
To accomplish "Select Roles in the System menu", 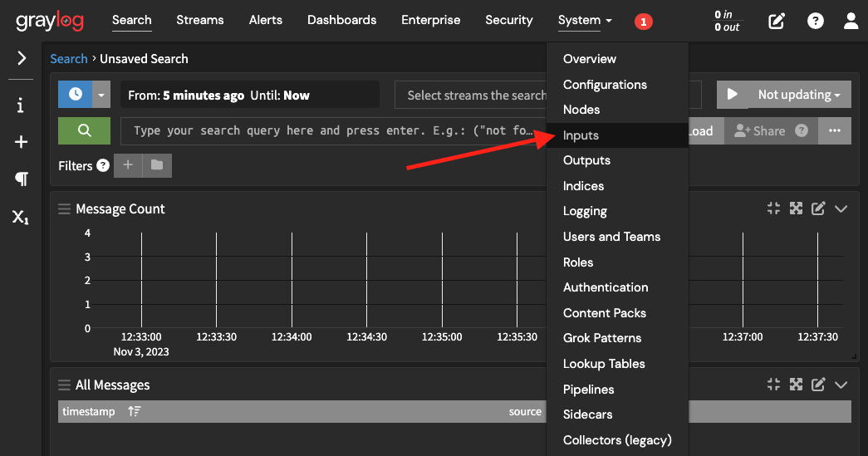I will click(x=617, y=262).
